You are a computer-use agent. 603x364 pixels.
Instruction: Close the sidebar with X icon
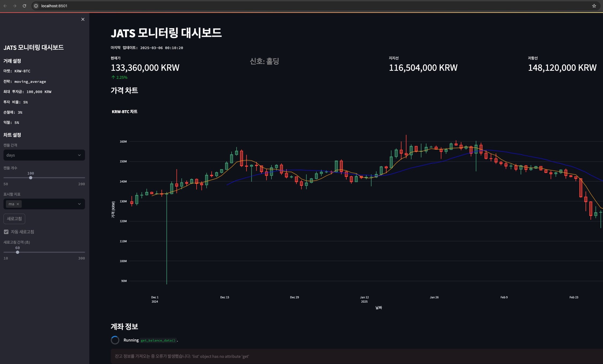click(x=83, y=19)
